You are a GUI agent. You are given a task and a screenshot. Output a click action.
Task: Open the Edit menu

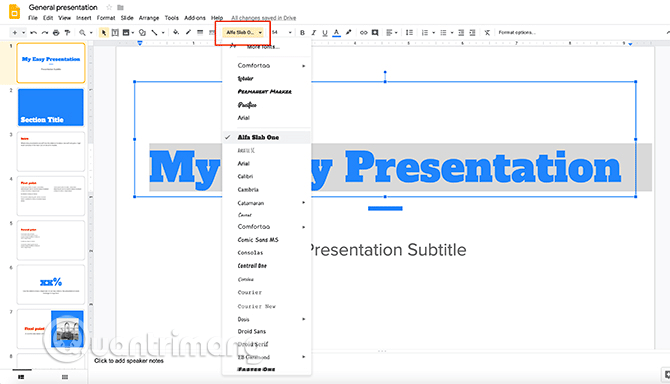[x=48, y=18]
